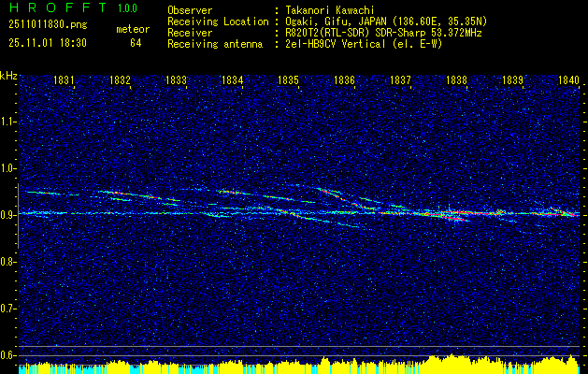Select the file name 2511011830.png
This screenshot has width=588, height=374.
click(x=48, y=25)
